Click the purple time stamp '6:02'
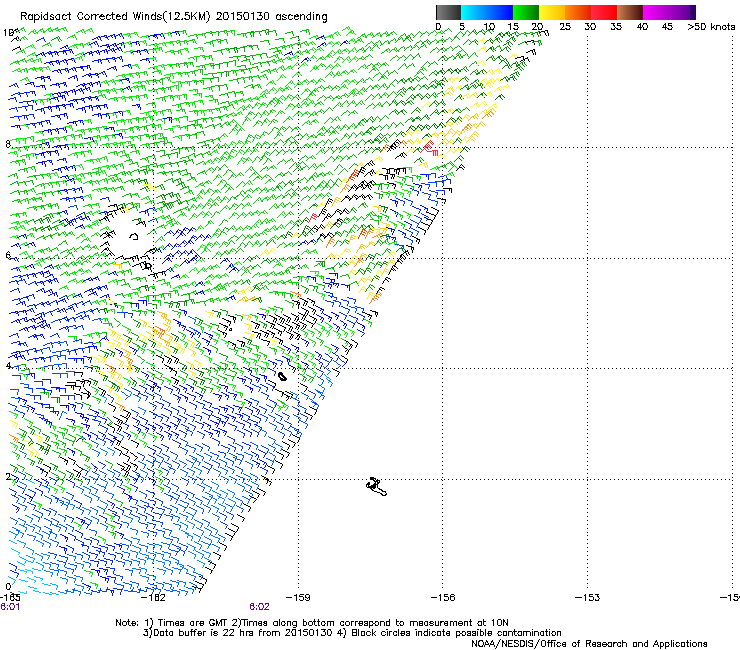This screenshot has height=650, width=740. pos(259,607)
